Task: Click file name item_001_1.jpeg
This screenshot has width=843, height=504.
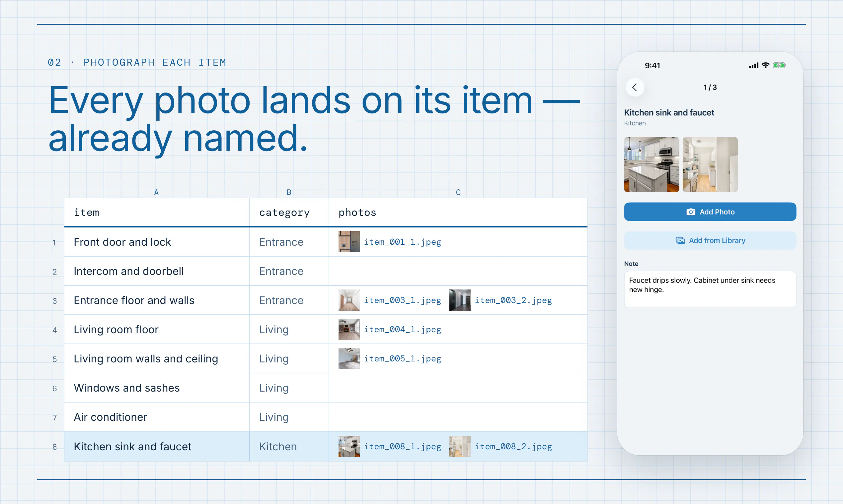Action: click(403, 242)
